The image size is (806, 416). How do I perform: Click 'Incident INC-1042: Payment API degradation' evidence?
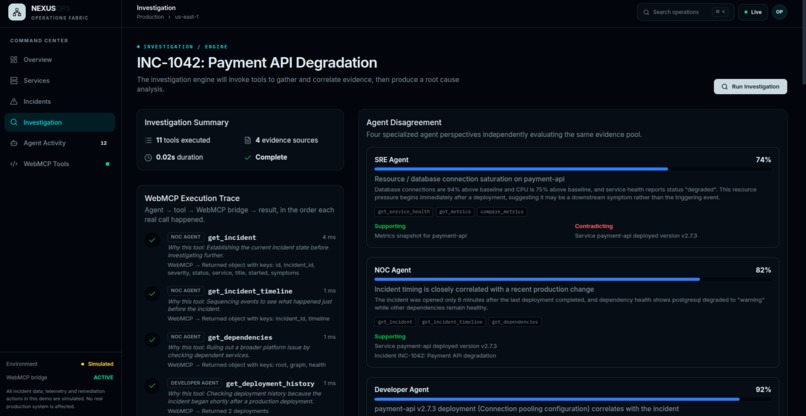[435, 356]
